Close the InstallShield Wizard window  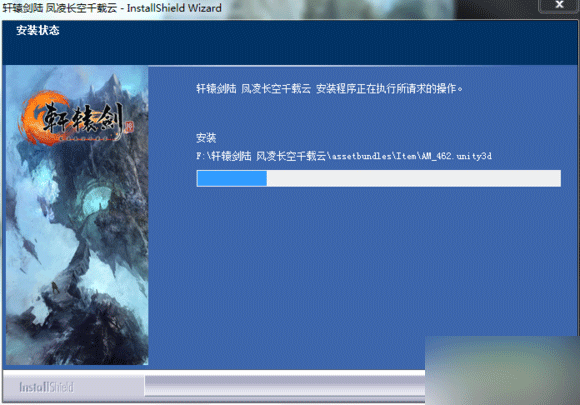click(559, 5)
